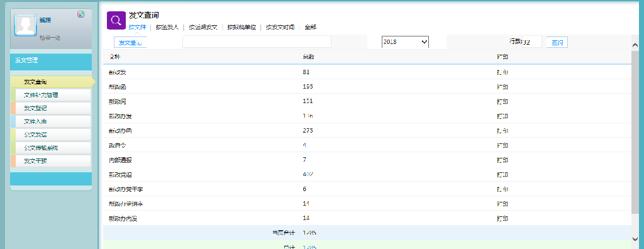Switch to 按文种 tab

[137, 27]
